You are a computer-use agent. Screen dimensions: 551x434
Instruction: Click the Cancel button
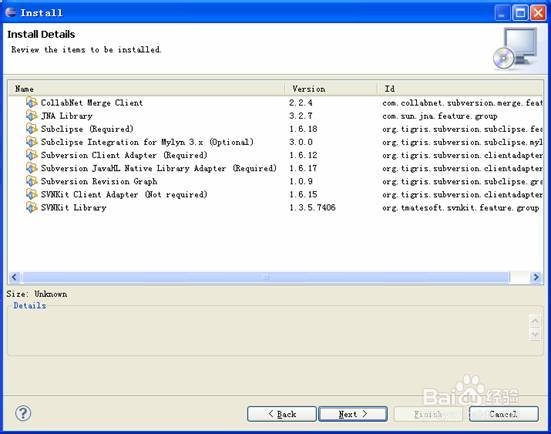click(x=504, y=414)
